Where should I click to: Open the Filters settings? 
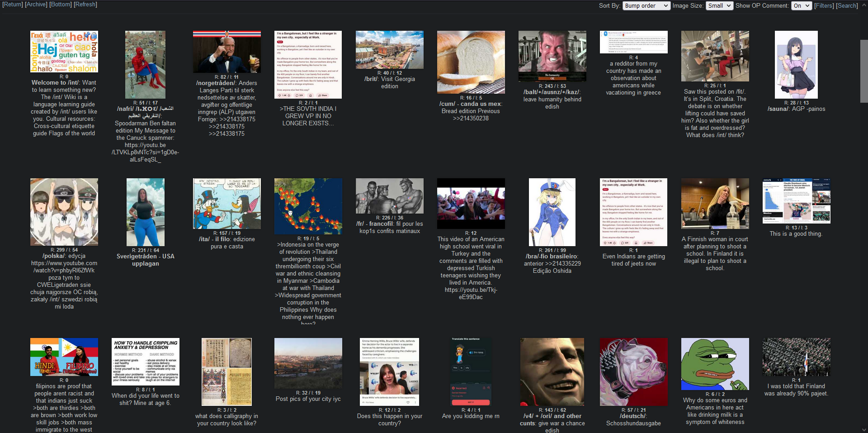tap(824, 6)
